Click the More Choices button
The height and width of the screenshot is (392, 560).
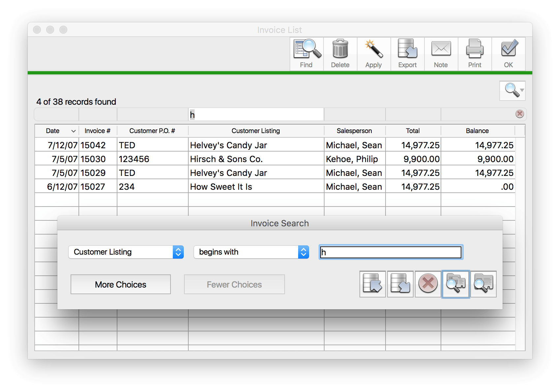pyautogui.click(x=121, y=284)
